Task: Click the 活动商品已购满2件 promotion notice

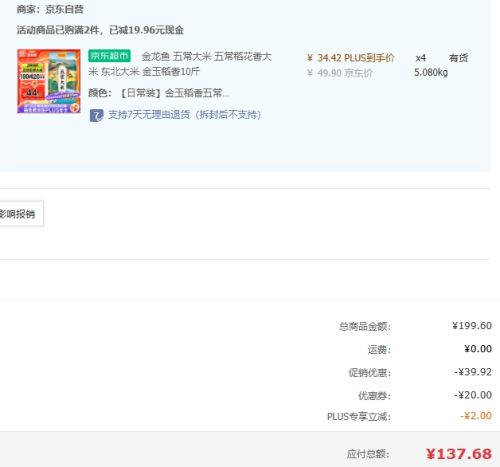Action: point(100,30)
